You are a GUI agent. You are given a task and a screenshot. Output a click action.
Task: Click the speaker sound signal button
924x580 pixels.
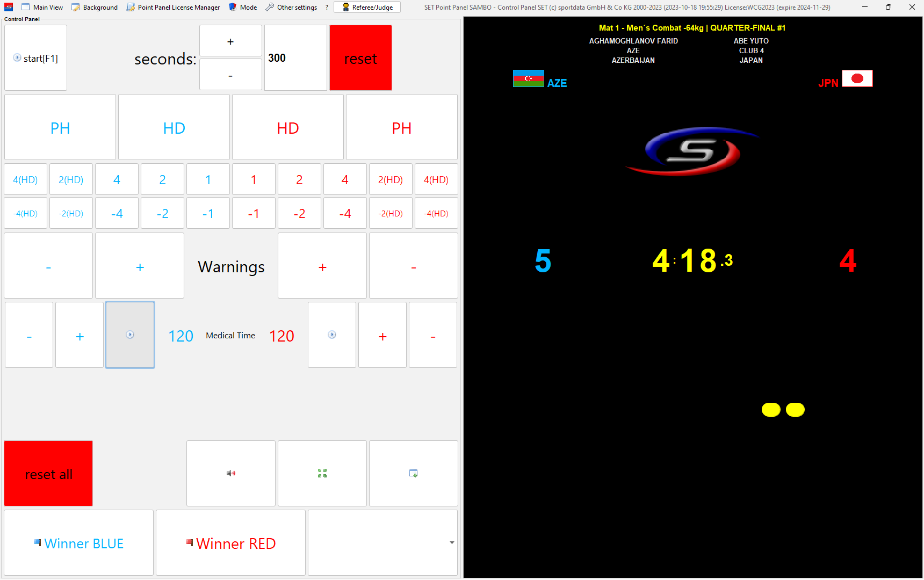231,473
